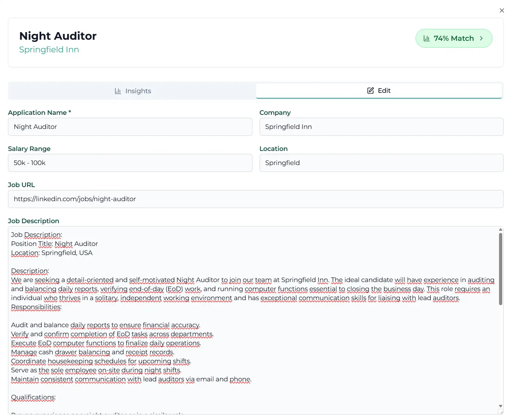Open the 74% Match details
The image size is (512, 420).
454,38
